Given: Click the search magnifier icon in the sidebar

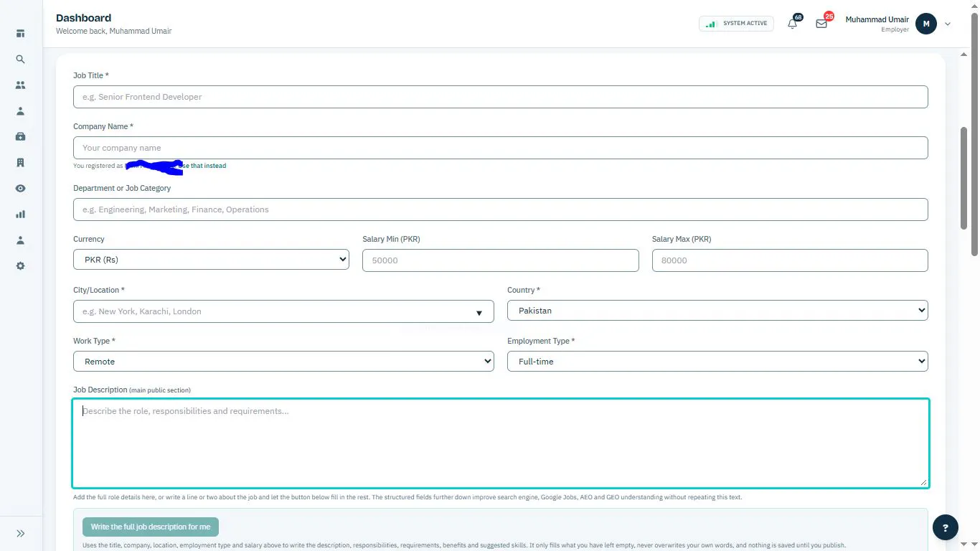Looking at the screenshot, I should pos(20,60).
